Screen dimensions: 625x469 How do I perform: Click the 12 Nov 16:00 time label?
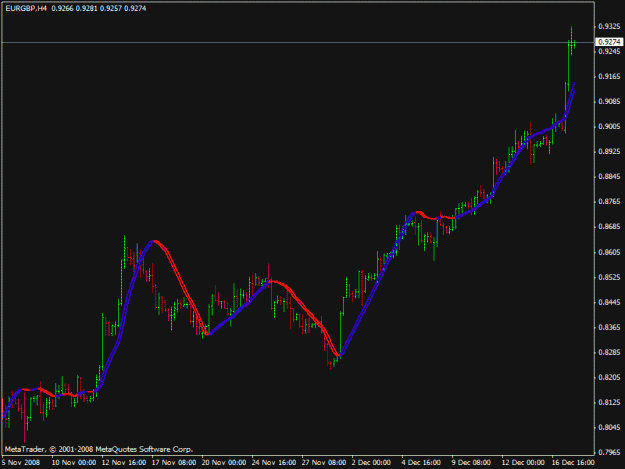click(124, 463)
